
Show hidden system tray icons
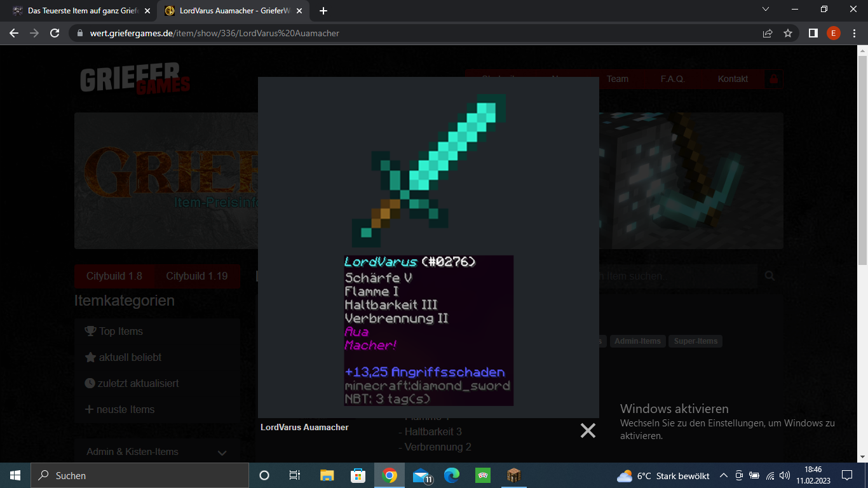click(723, 475)
